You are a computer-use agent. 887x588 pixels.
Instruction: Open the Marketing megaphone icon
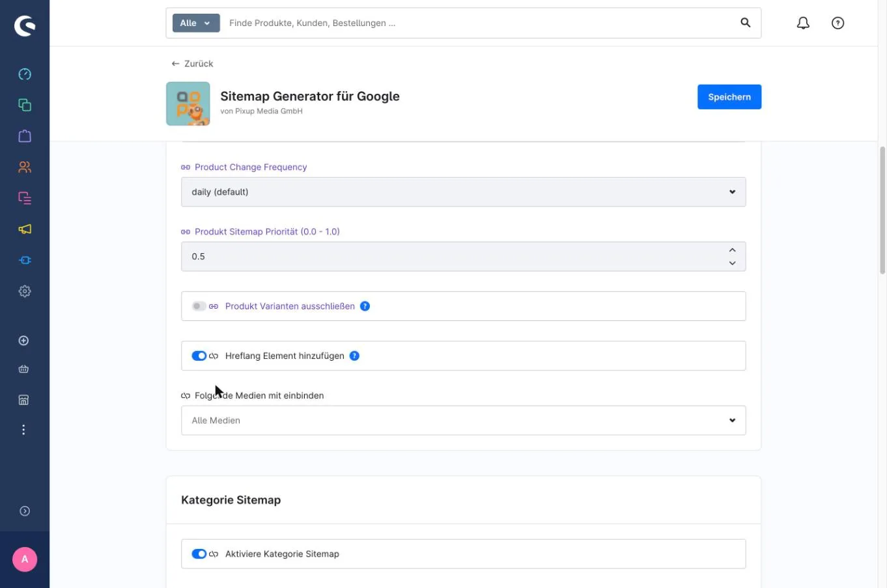tap(25, 229)
